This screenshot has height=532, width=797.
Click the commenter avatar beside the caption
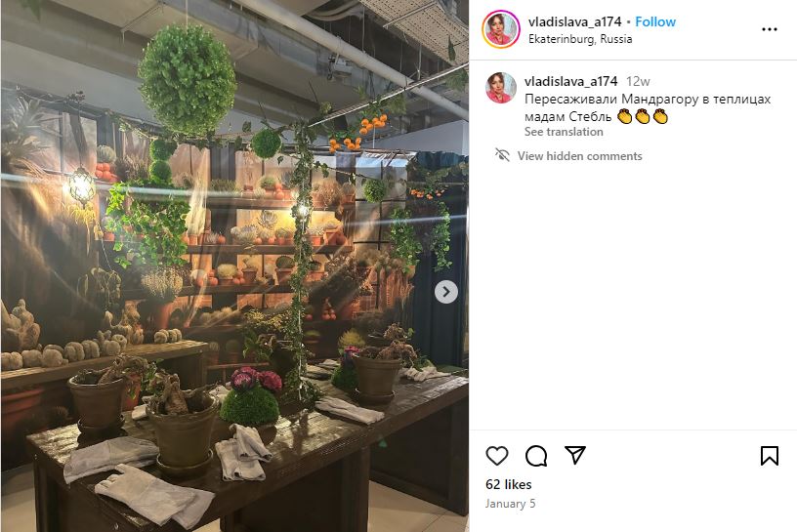pyautogui.click(x=501, y=88)
